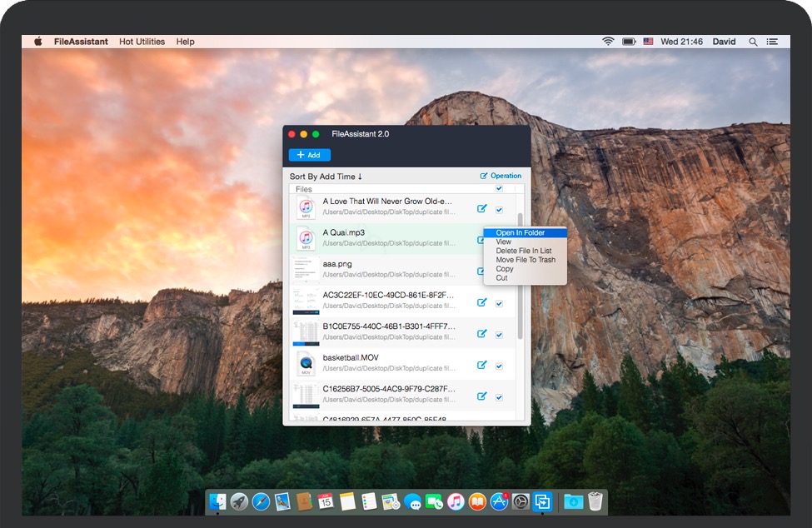
Task: Open FileAssistant from the Dock
Action: click(x=543, y=501)
